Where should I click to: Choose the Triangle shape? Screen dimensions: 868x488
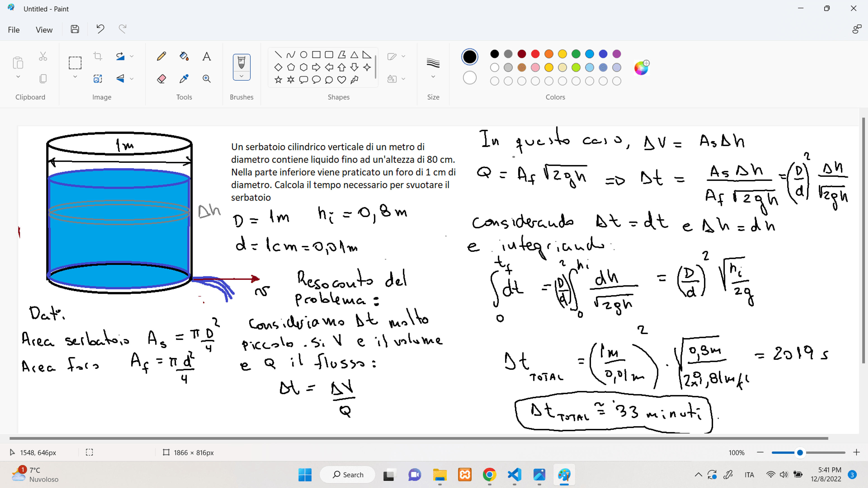pos(354,54)
